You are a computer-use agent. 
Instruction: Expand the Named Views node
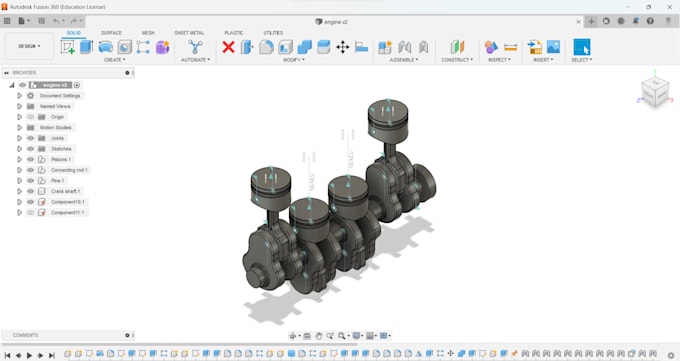tap(20, 106)
